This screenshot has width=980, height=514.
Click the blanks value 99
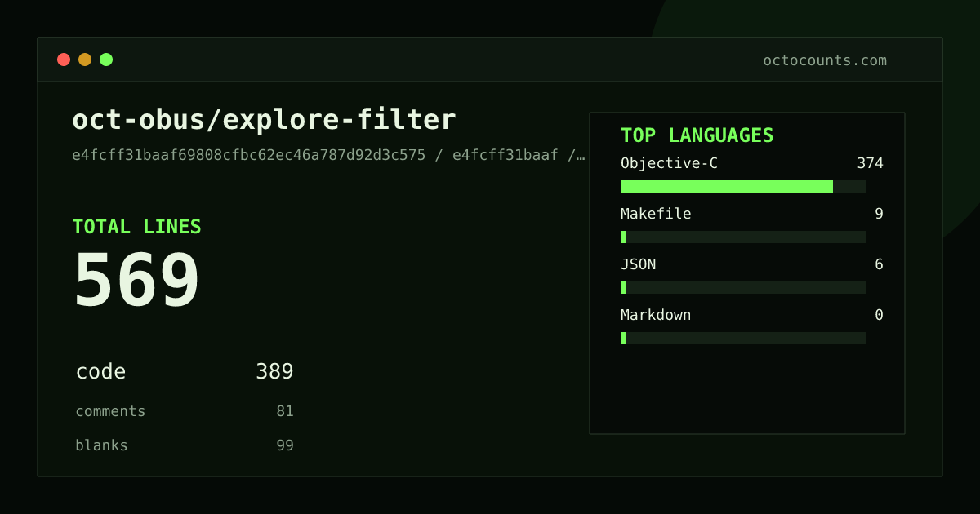(285, 445)
